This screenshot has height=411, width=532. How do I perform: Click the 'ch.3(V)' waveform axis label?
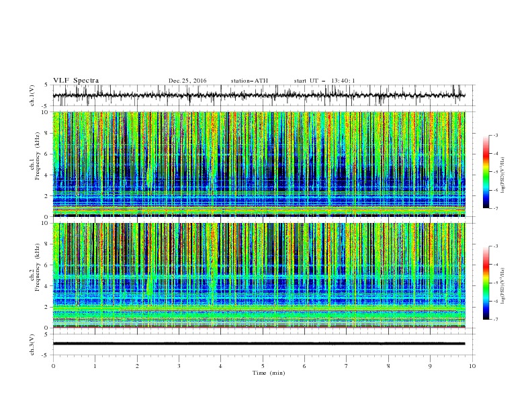click(x=32, y=345)
